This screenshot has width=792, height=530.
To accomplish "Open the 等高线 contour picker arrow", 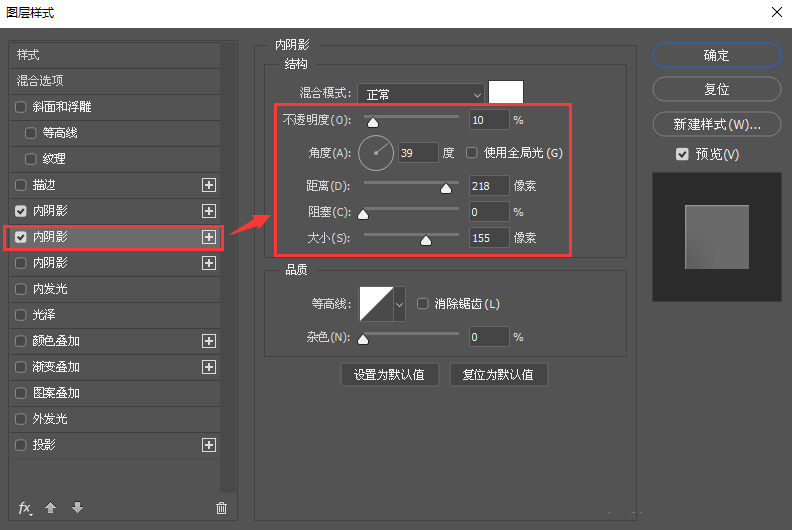I will tap(399, 304).
